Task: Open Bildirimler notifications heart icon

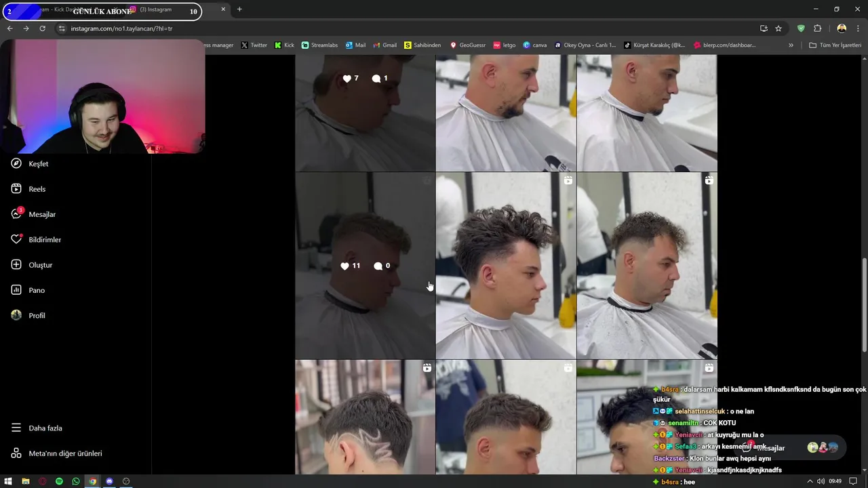Action: pyautogui.click(x=16, y=239)
